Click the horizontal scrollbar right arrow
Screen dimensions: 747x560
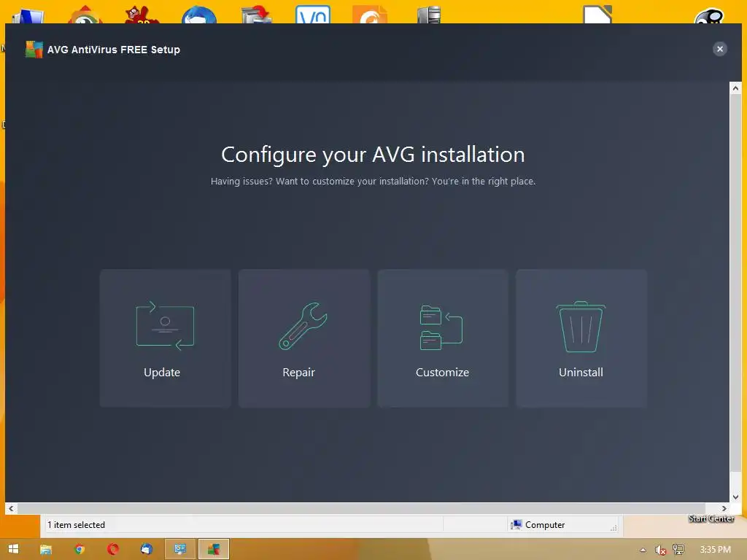coord(724,508)
